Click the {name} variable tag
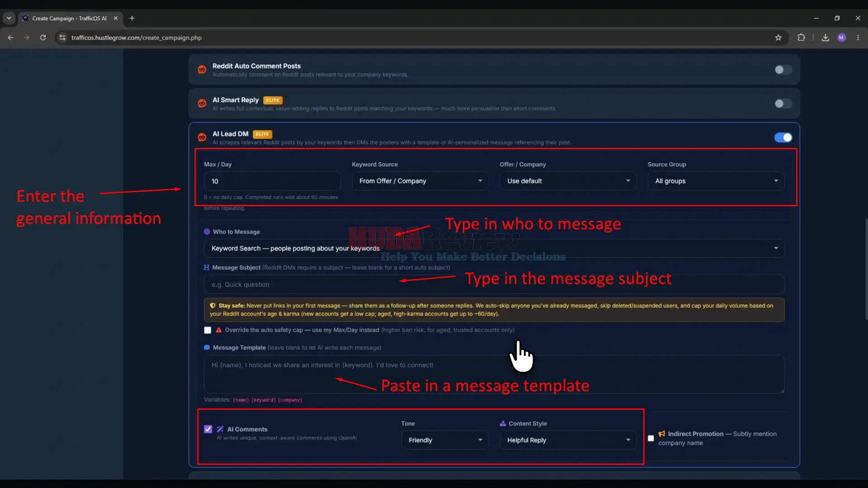This screenshot has height=488, width=868. coord(241,400)
